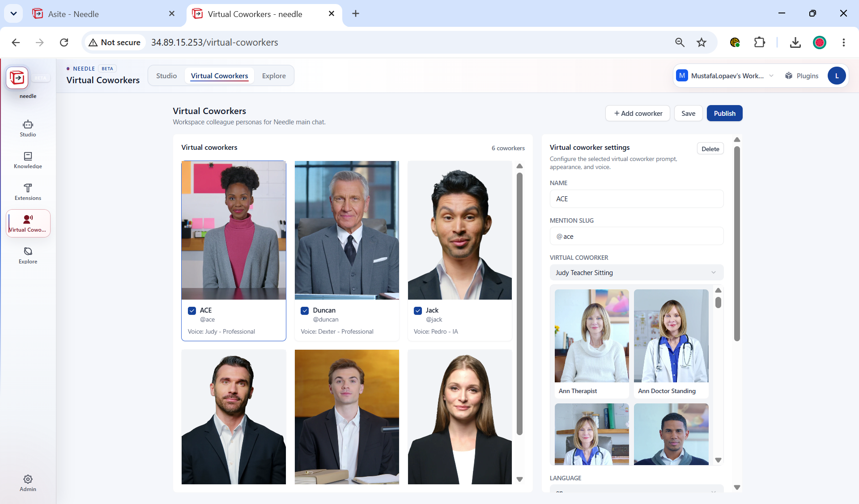The height and width of the screenshot is (504, 859).
Task: Click the colored browser extension icon
Action: point(735,42)
